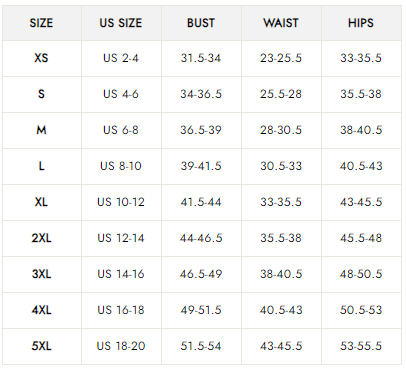Click the US 10-12 cell

[x=121, y=202]
